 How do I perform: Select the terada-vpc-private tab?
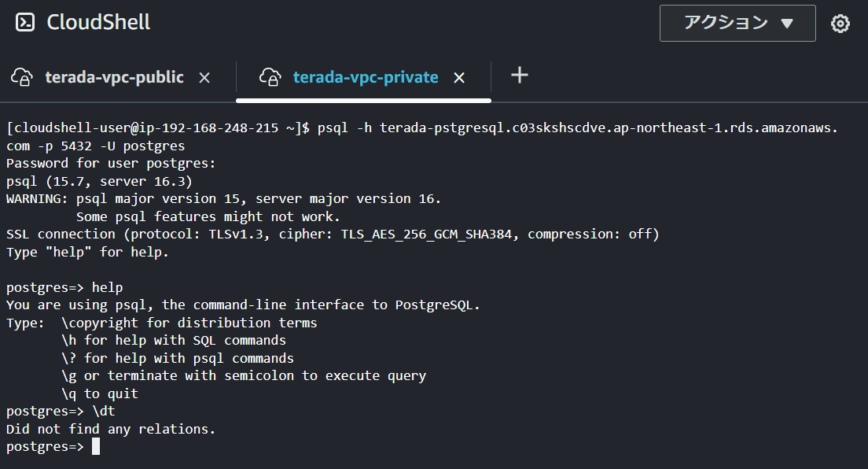[366, 77]
